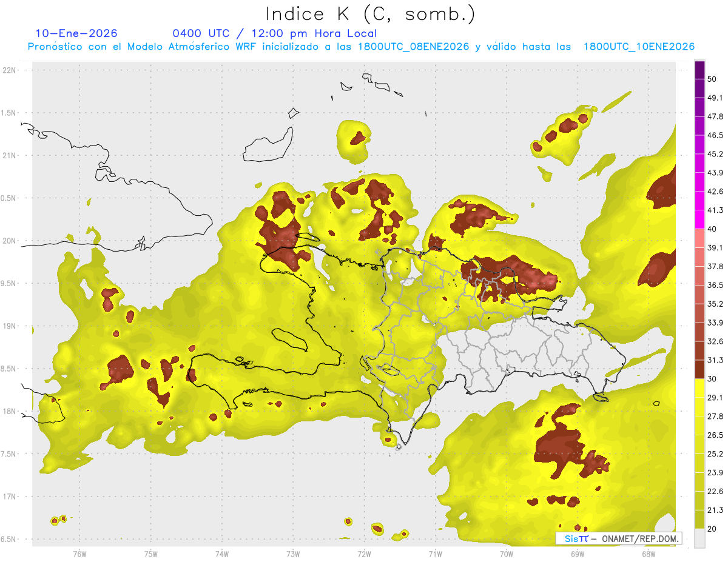The image size is (728, 562).
Task: Click the "31.3" color scale label
Action: (x=716, y=360)
